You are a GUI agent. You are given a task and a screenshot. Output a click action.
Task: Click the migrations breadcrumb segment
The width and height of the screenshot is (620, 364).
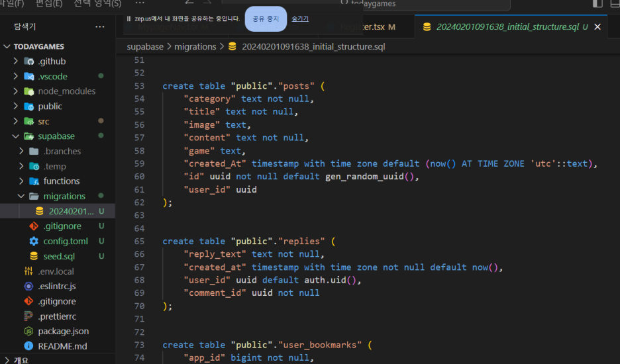click(x=195, y=46)
